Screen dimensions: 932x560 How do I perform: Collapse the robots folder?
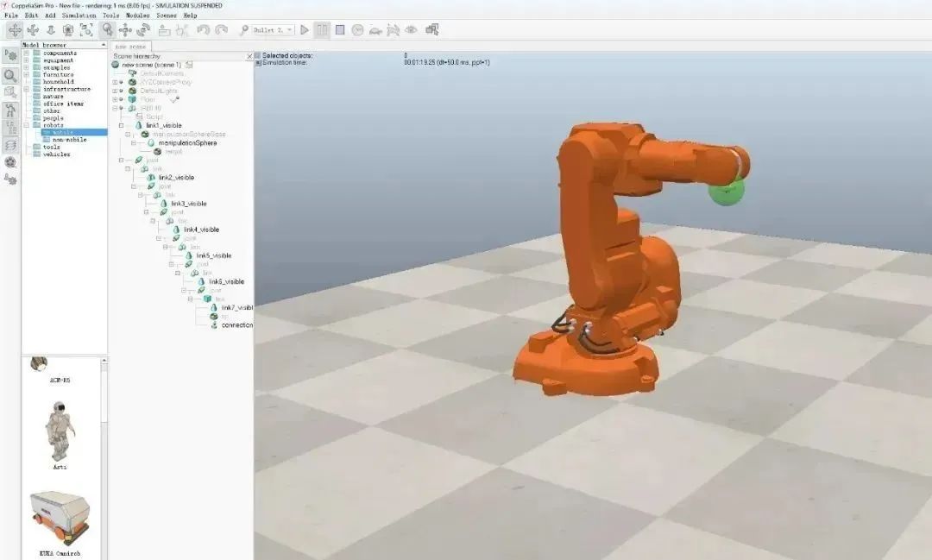(x=26, y=125)
